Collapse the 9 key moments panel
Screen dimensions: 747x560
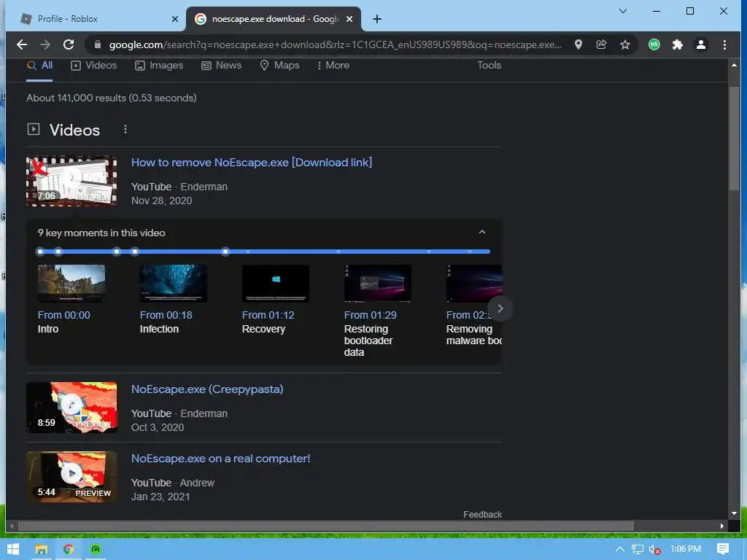click(x=482, y=232)
